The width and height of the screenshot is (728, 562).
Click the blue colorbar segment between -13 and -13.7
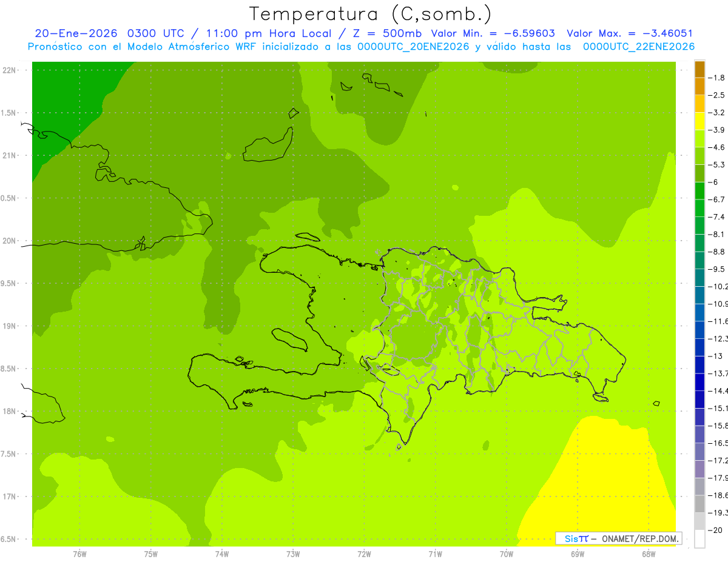point(699,365)
